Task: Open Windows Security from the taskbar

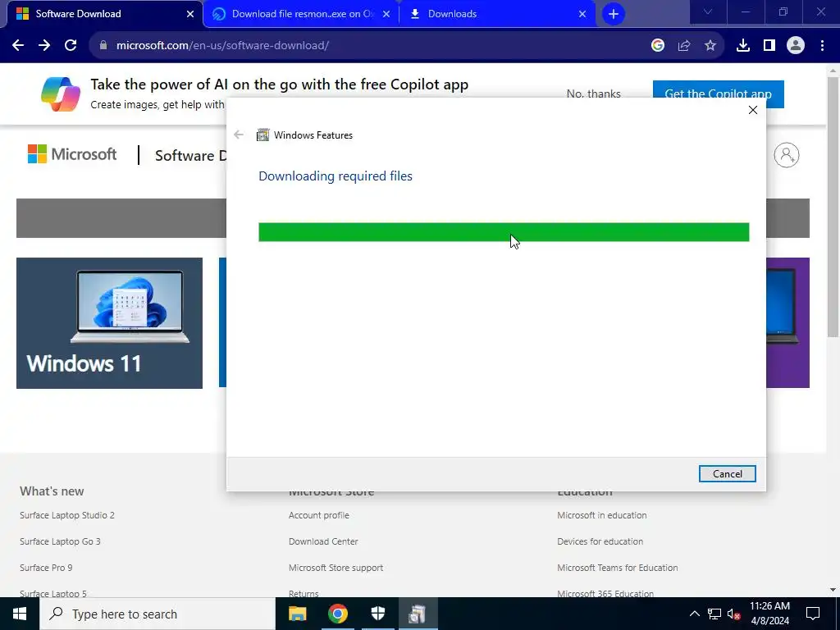Action: (377, 614)
